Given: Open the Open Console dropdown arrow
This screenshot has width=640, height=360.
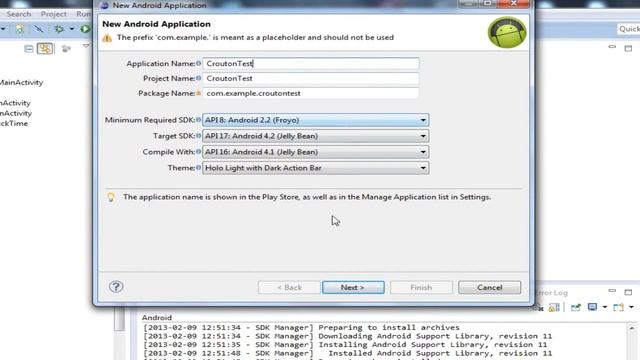Looking at the screenshot, I should (x=631, y=307).
